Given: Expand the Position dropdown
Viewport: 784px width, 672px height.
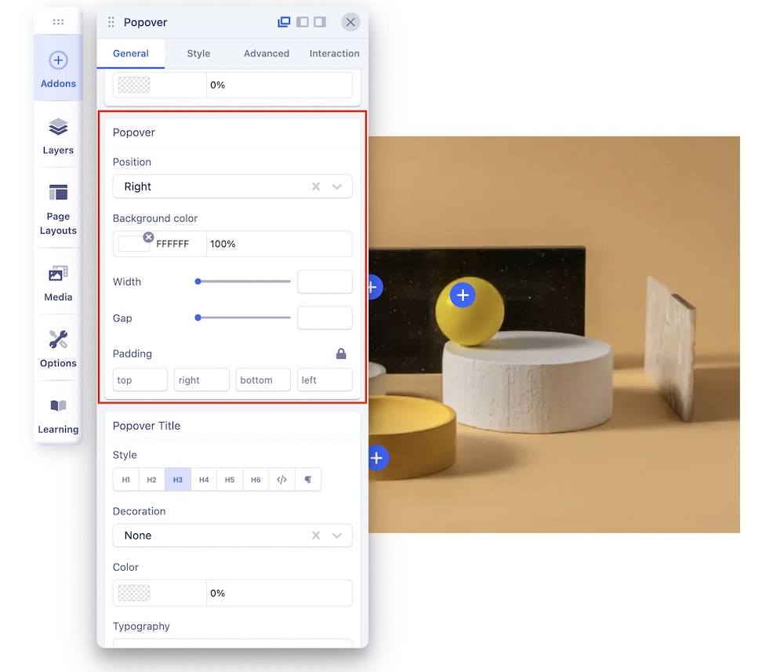Looking at the screenshot, I should tap(337, 187).
